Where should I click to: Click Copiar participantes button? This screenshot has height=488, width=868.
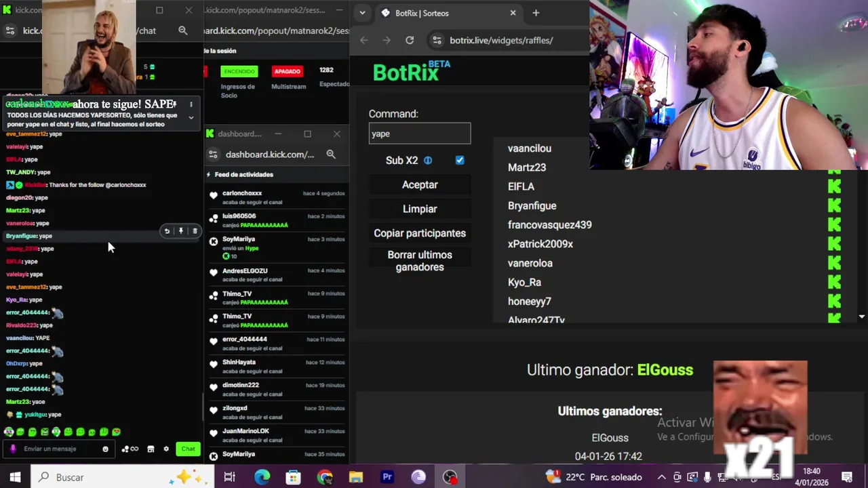point(420,233)
